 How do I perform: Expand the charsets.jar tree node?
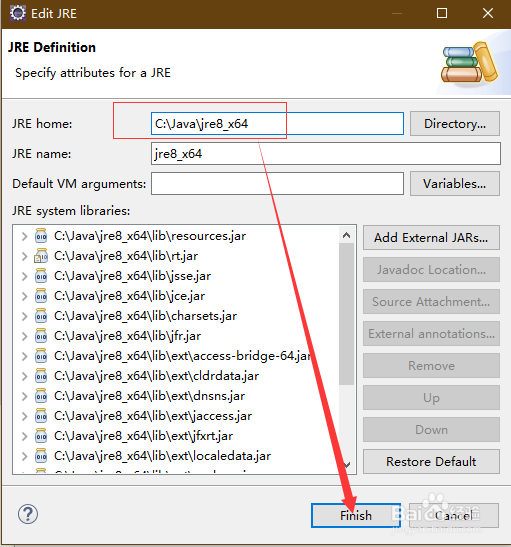[x=24, y=316]
